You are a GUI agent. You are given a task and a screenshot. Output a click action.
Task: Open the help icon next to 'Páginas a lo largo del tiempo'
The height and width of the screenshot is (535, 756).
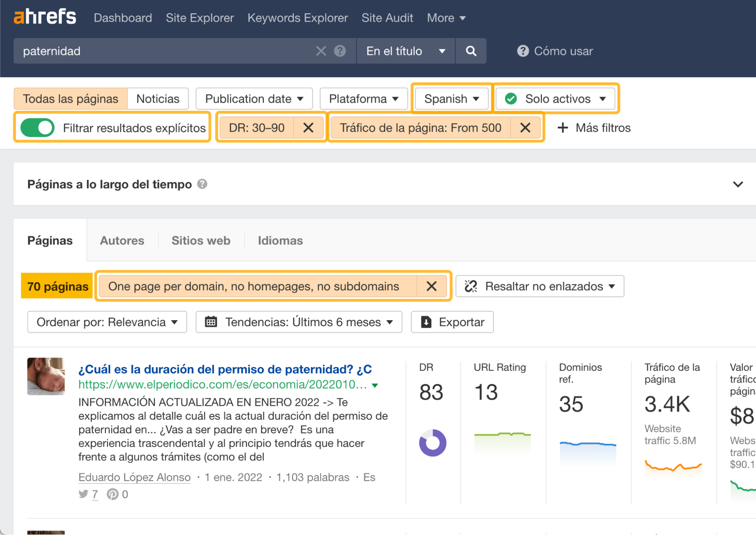point(202,184)
